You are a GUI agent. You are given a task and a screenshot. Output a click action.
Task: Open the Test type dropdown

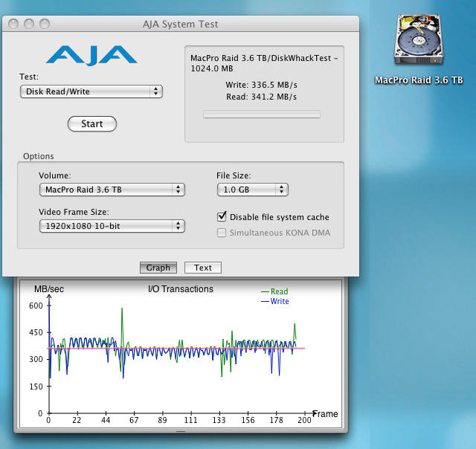(91, 91)
